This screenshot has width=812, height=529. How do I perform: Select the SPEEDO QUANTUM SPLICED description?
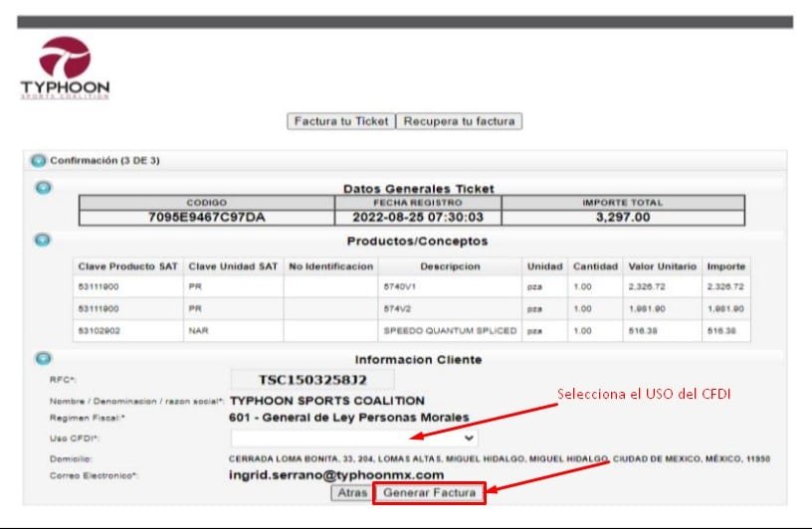click(x=450, y=331)
